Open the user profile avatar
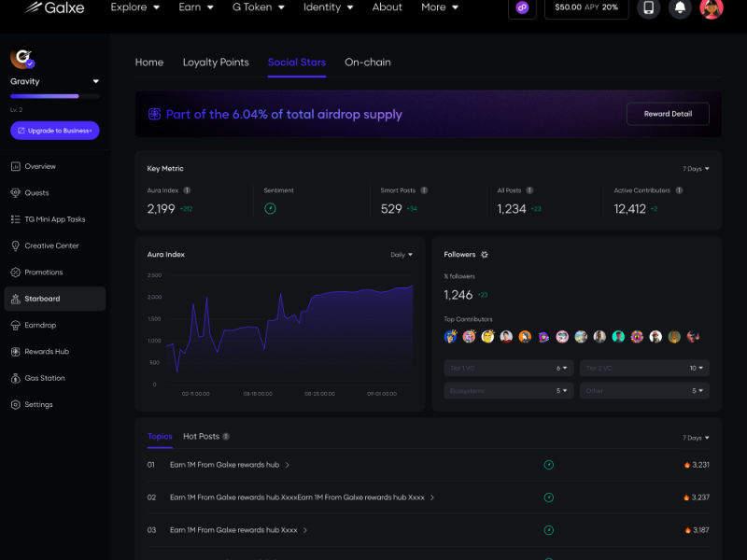The height and width of the screenshot is (560, 747). pyautogui.click(x=712, y=7)
